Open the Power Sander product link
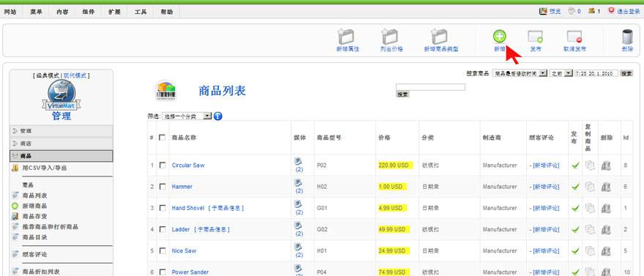644x276 pixels. point(190,272)
